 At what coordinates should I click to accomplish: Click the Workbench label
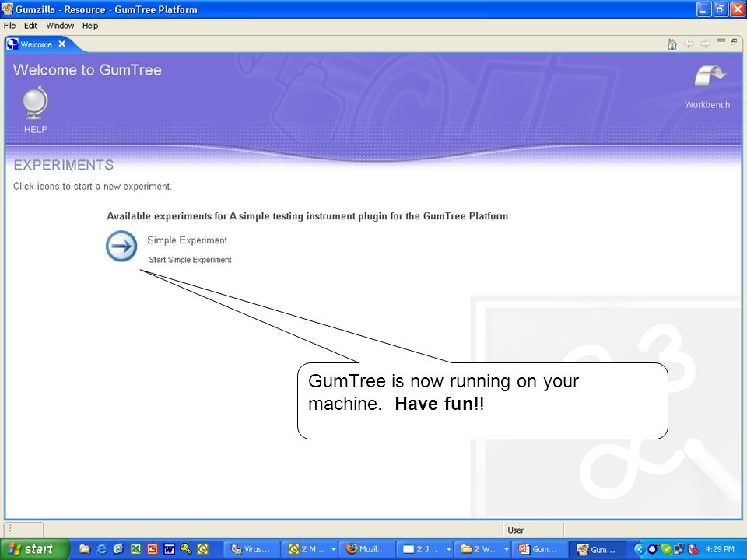pyautogui.click(x=707, y=105)
